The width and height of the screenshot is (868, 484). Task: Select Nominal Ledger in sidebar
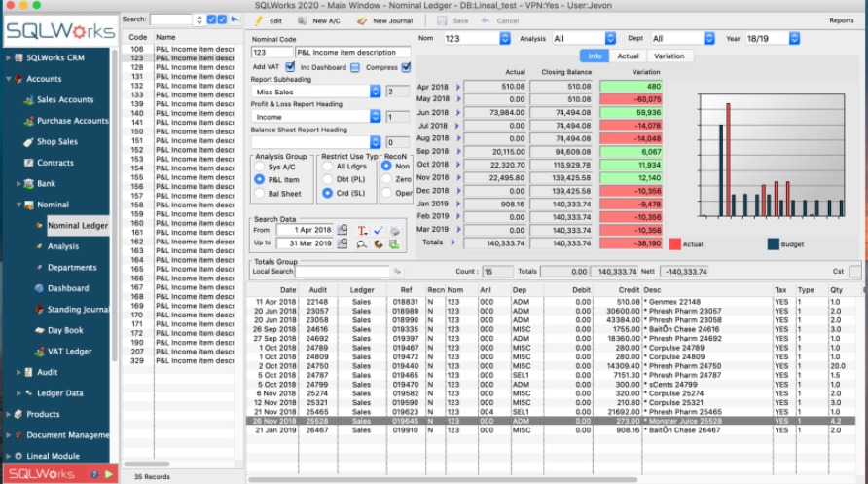tap(78, 225)
